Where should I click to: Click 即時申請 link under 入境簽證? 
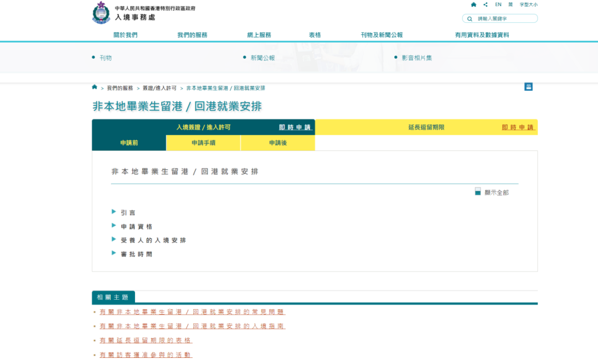tap(295, 127)
